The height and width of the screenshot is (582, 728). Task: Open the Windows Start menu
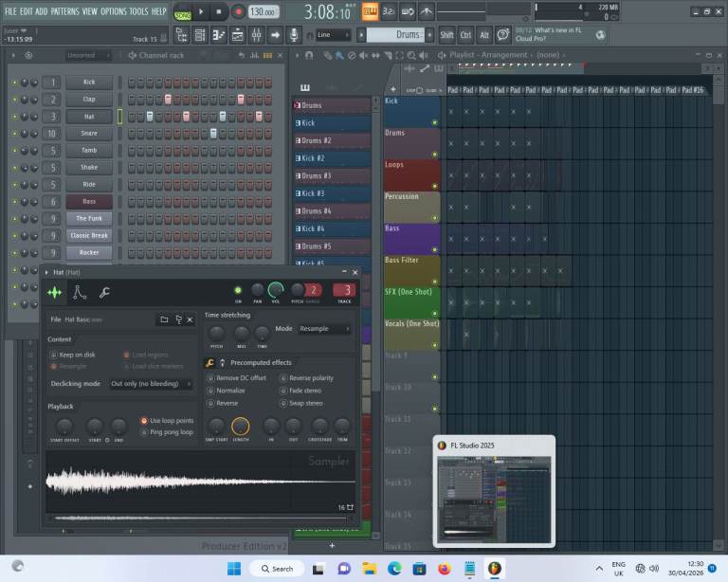(x=234, y=568)
